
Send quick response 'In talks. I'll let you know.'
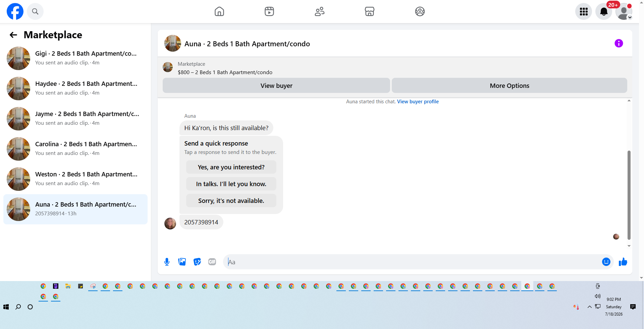231,184
